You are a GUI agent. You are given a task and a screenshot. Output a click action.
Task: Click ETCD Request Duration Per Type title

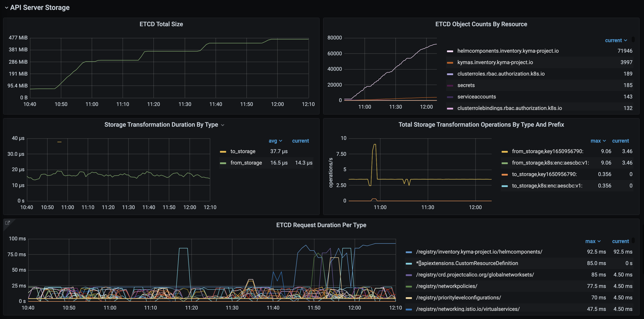click(321, 225)
